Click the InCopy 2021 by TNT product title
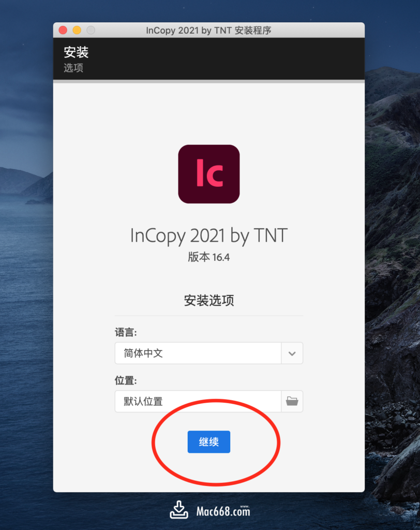The image size is (420, 530). click(209, 235)
